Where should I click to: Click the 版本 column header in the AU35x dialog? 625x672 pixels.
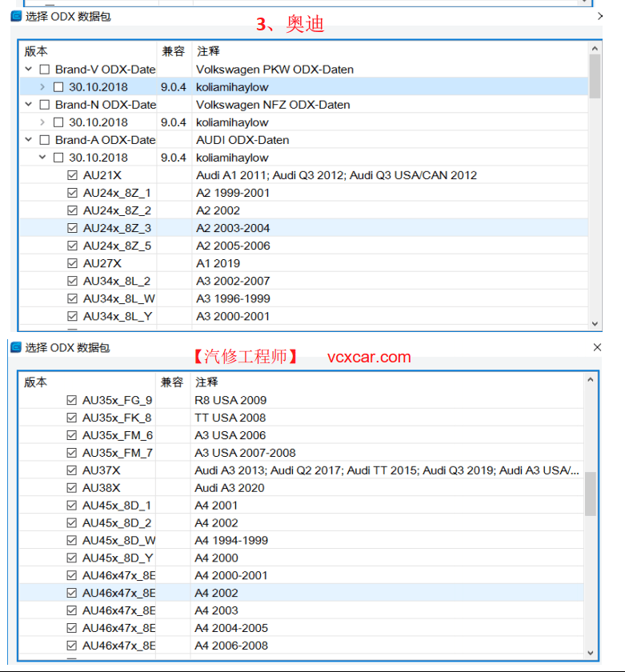[35, 382]
